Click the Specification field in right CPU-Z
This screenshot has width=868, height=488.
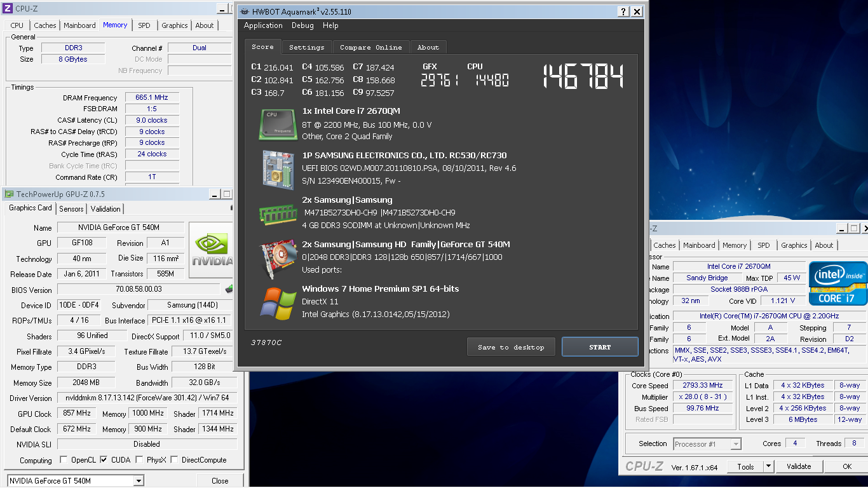(x=770, y=316)
